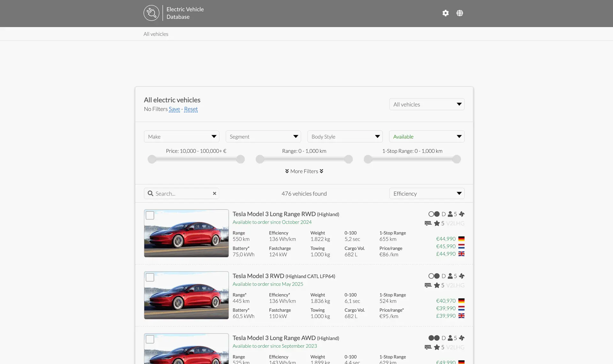
Task: Click German flag beside €44,990
Action: tap(461, 239)
